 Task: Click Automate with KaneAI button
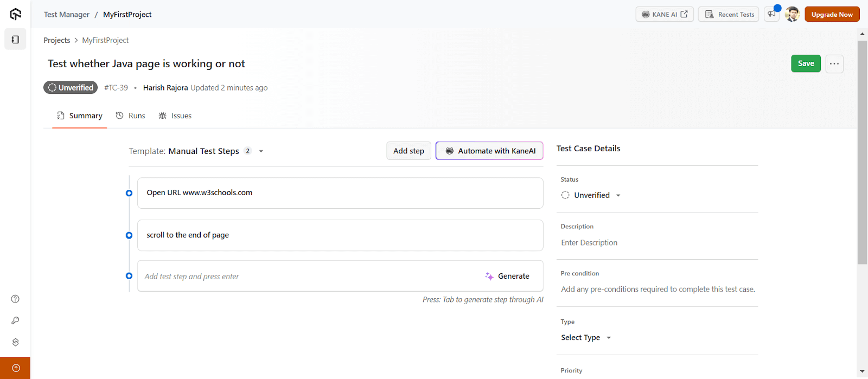[489, 151]
